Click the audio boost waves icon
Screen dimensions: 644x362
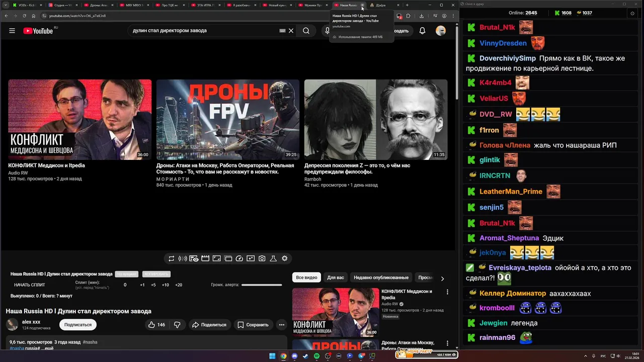pyautogui.click(x=183, y=258)
